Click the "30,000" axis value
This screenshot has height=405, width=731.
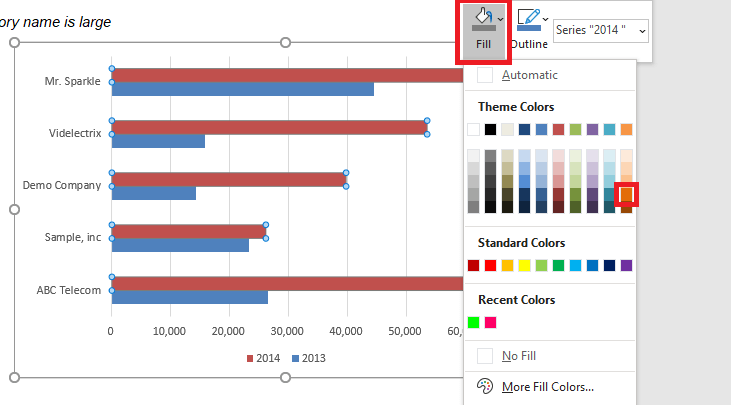click(287, 331)
